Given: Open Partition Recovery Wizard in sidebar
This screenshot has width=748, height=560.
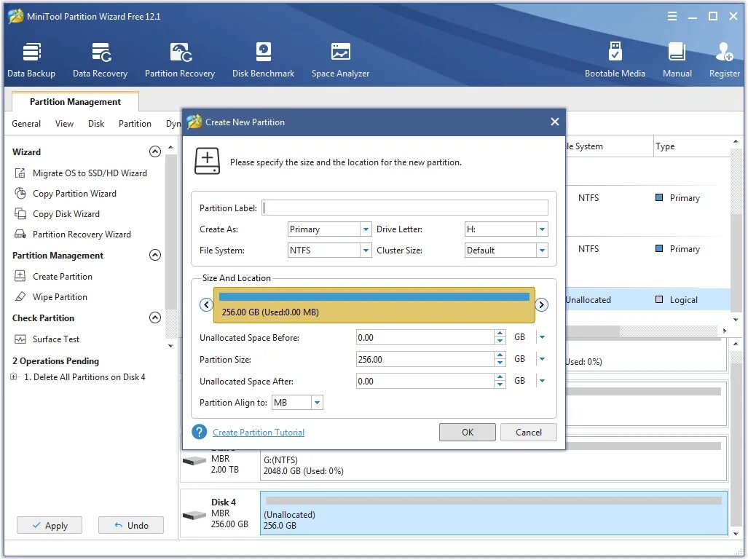Looking at the screenshot, I should click(x=73, y=234).
